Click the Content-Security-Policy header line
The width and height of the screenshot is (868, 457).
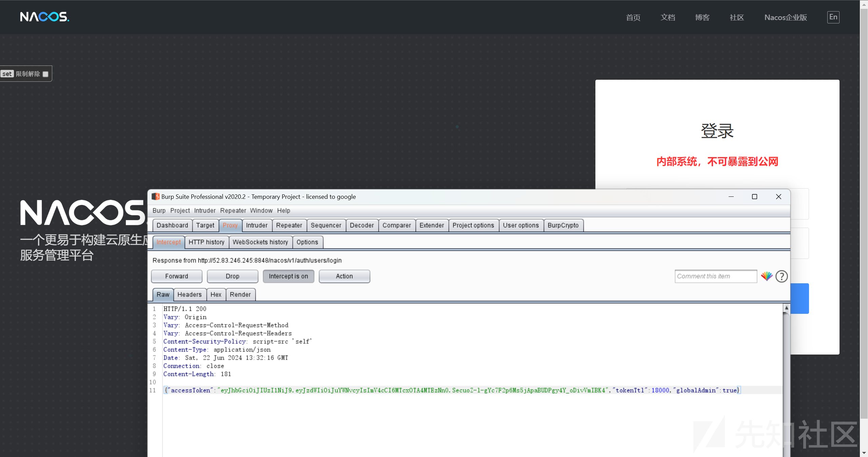238,341
